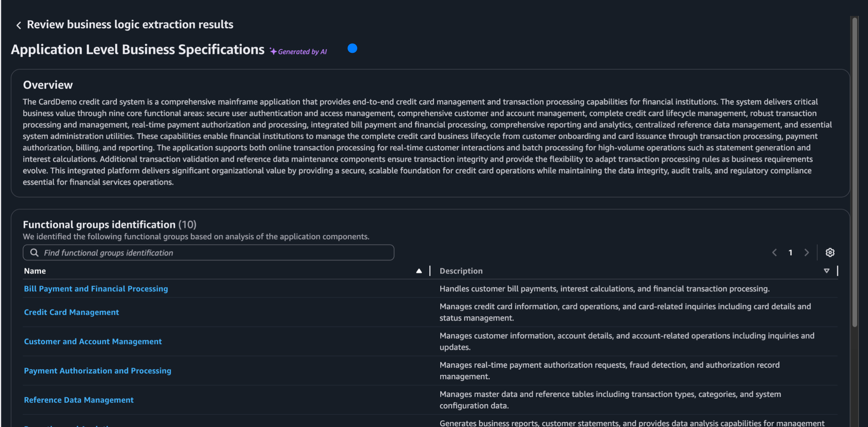
Task: Open the table preferences gear icon
Action: click(830, 252)
